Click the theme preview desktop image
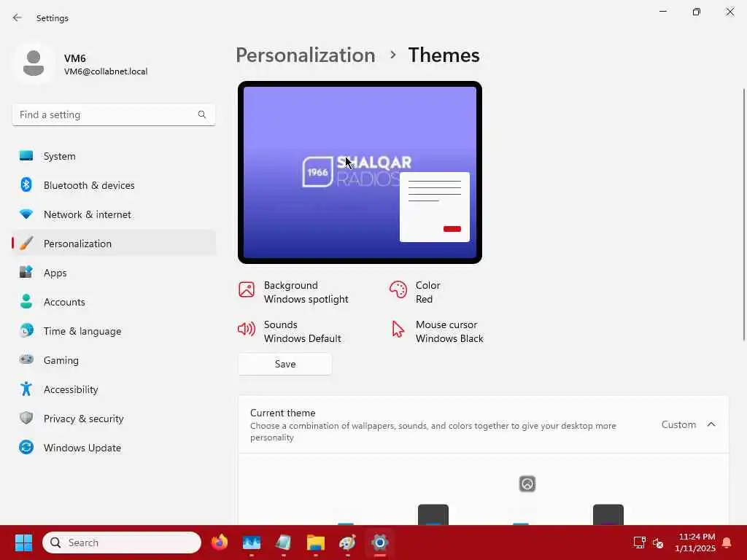The width and height of the screenshot is (747, 560). click(360, 172)
